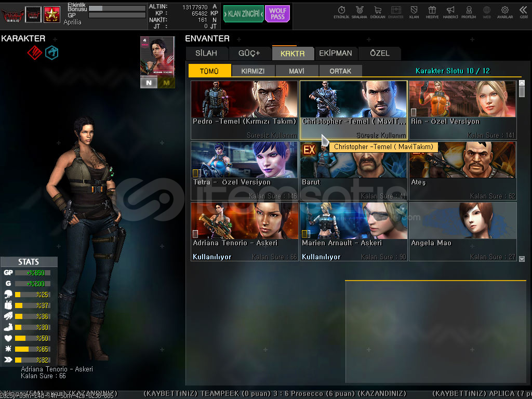Click Kullanılıyor label on Adriana Tenorio card
532x399 pixels.
coord(212,257)
